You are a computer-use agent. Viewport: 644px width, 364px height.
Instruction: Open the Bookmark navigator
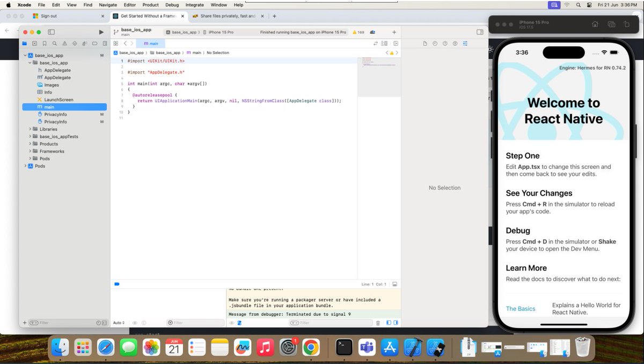(x=45, y=43)
